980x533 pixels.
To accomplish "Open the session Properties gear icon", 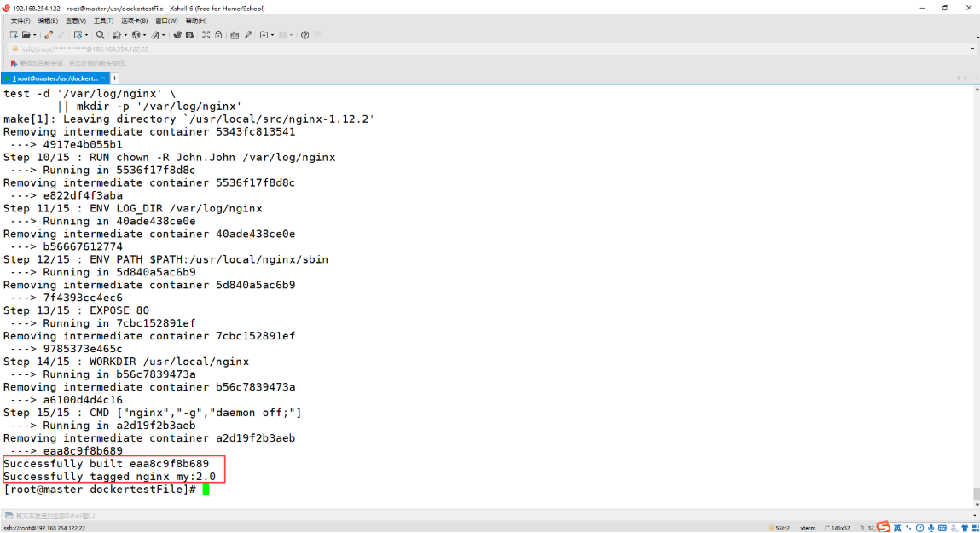I will [78, 35].
